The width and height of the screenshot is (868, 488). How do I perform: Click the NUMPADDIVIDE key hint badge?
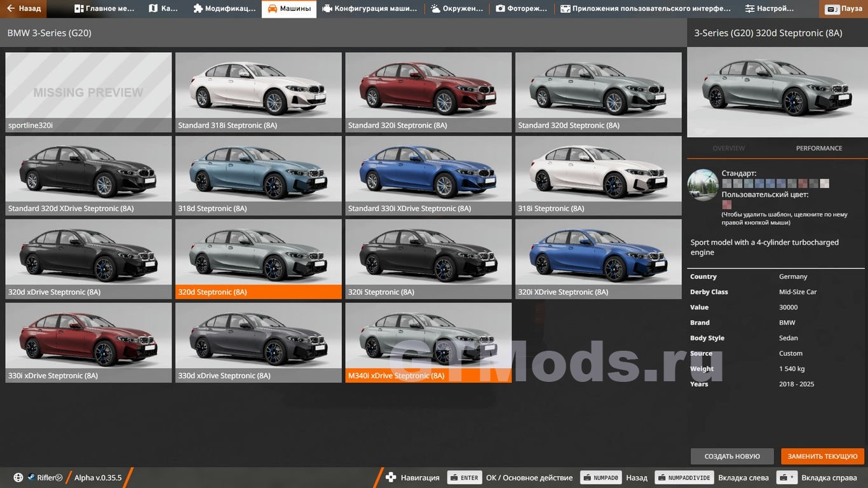click(684, 478)
